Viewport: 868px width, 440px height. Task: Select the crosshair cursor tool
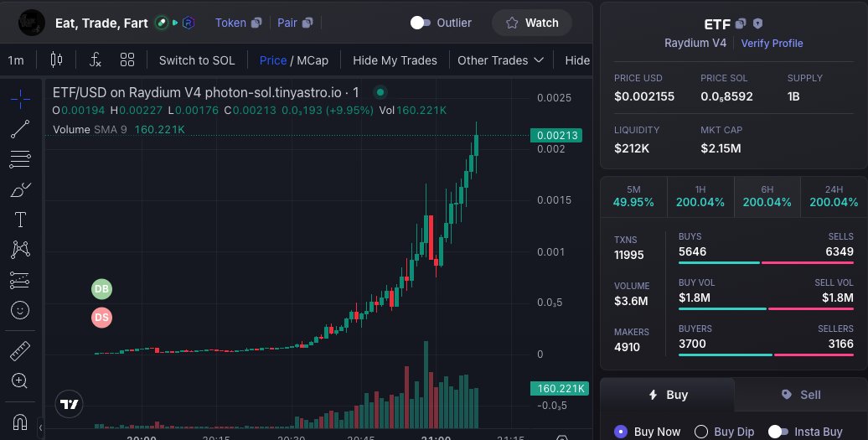[20, 99]
